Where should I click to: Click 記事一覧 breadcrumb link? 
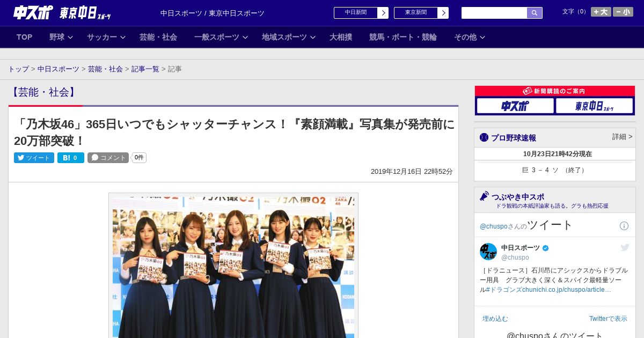145,69
